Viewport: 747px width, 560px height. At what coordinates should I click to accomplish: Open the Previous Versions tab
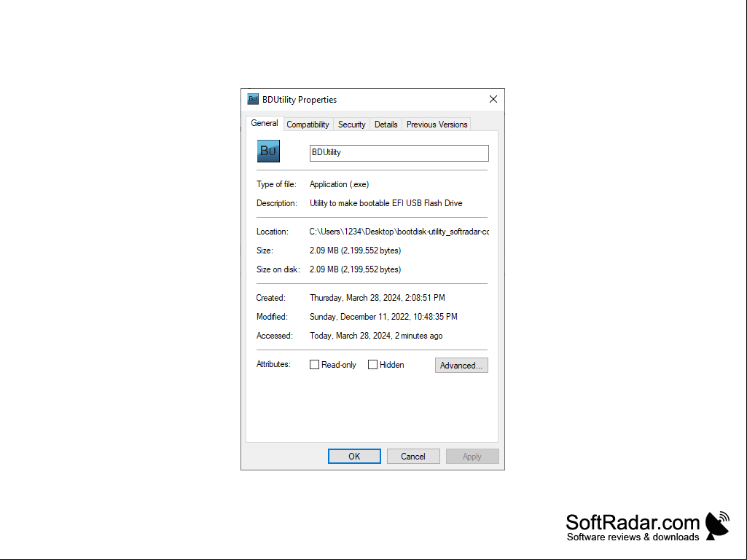click(x=437, y=125)
